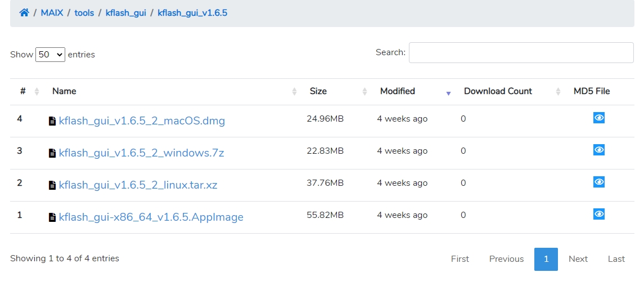View MD5 for the AppImage file
This screenshot has height=281, width=644.
point(599,214)
